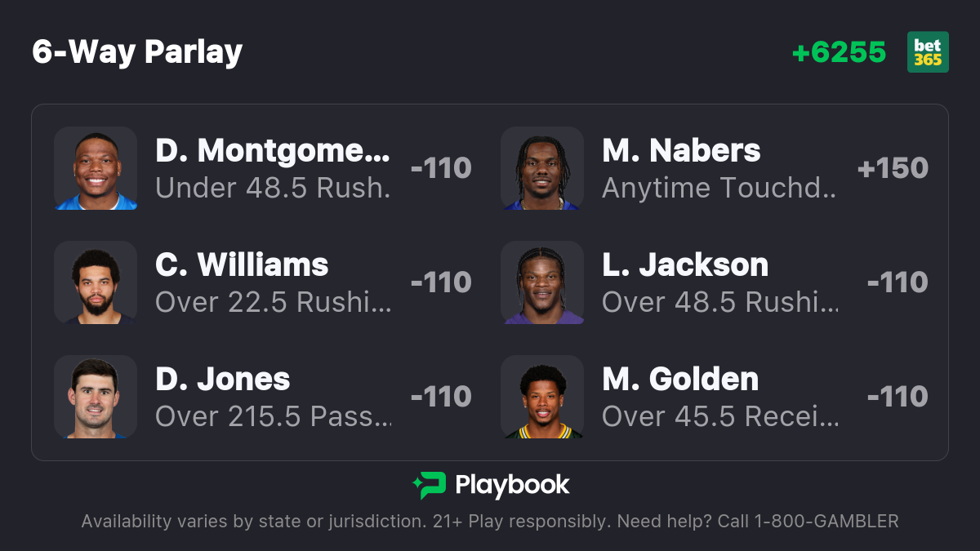The image size is (980, 551).
Task: Click the Anytime Touchdown prop text
Action: coord(719,189)
